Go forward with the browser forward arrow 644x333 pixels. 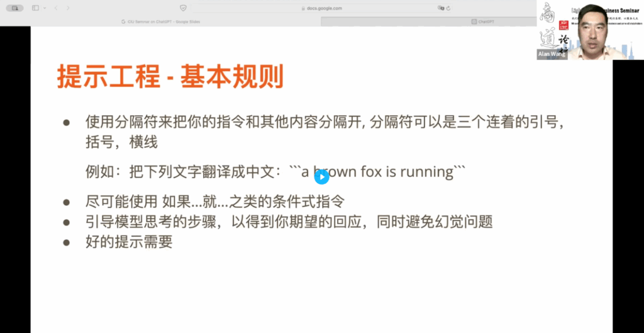[x=68, y=8]
